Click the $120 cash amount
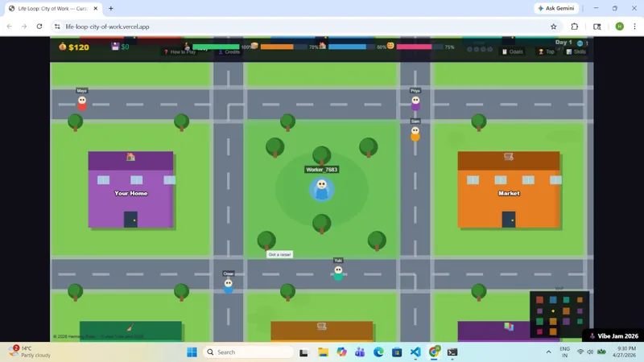The image size is (644, 362). pyautogui.click(x=79, y=47)
